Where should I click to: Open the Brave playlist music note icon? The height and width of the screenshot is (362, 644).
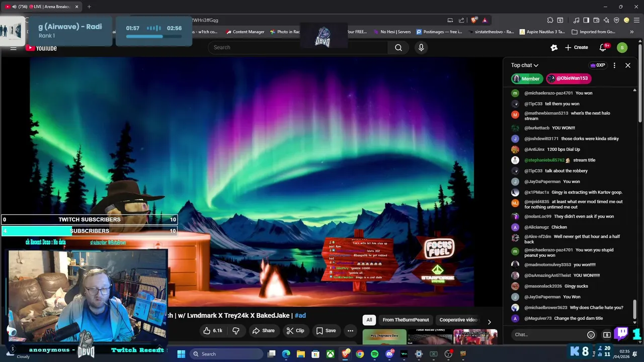click(x=576, y=20)
